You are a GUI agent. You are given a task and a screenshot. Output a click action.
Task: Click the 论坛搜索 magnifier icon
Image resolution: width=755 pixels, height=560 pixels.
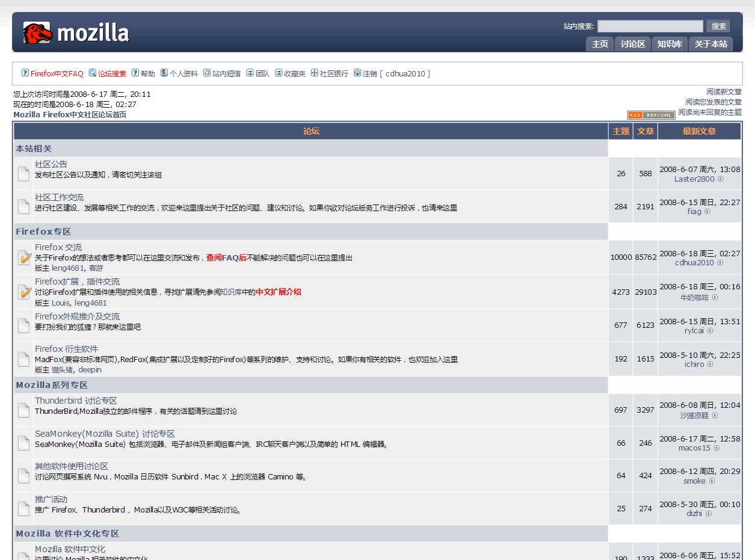[93, 73]
